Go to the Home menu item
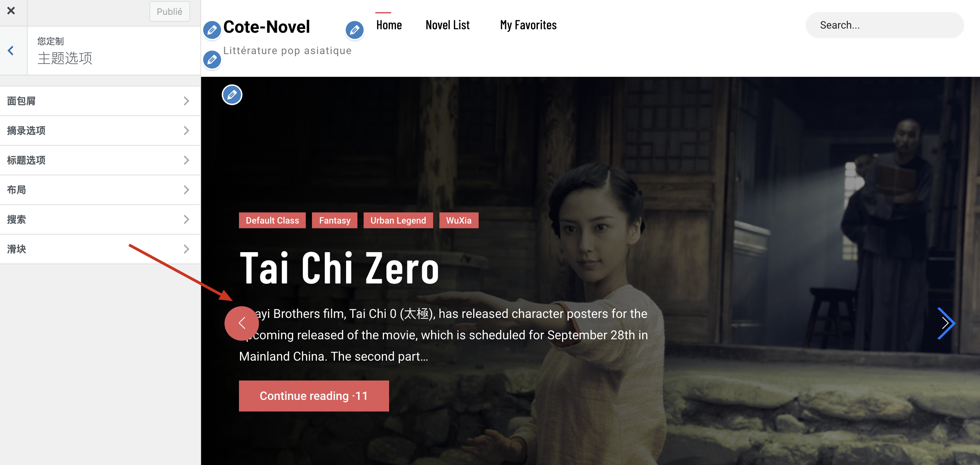The height and width of the screenshot is (465, 980). point(389,25)
